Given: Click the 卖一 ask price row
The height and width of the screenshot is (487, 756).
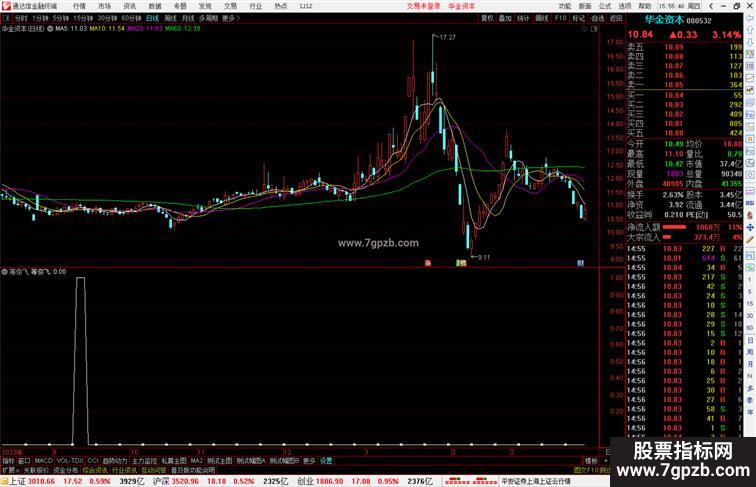Looking at the screenshot, I should pyautogui.click(x=685, y=85).
